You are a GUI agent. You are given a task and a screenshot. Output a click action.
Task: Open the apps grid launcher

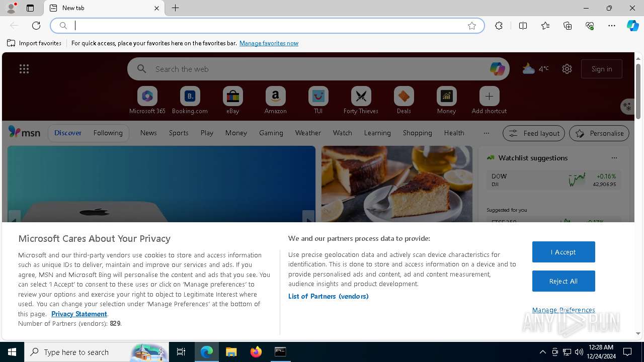24,69
